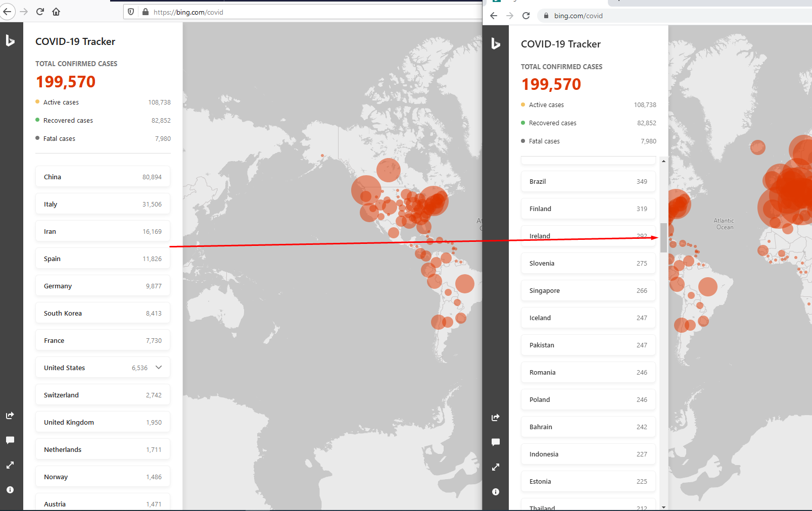Screen dimensions: 812x511
Task: Select the Indonesia country card
Action: [x=588, y=454]
